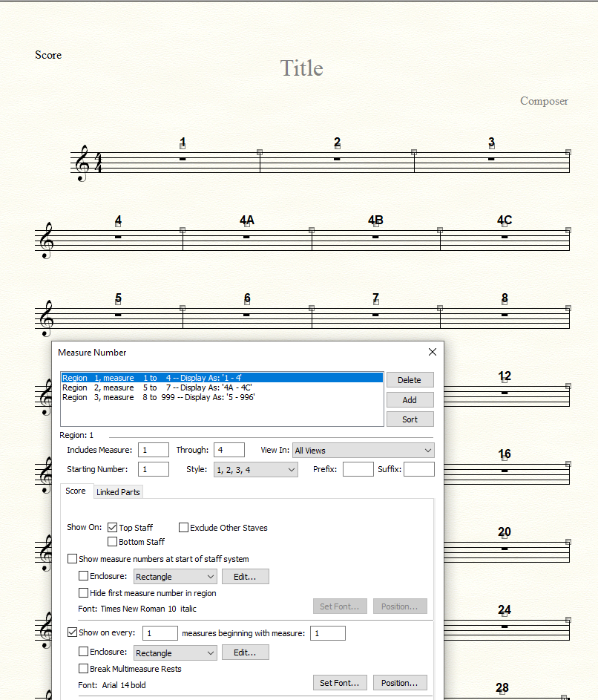Toggle the Top Staff checkbox

(113, 528)
